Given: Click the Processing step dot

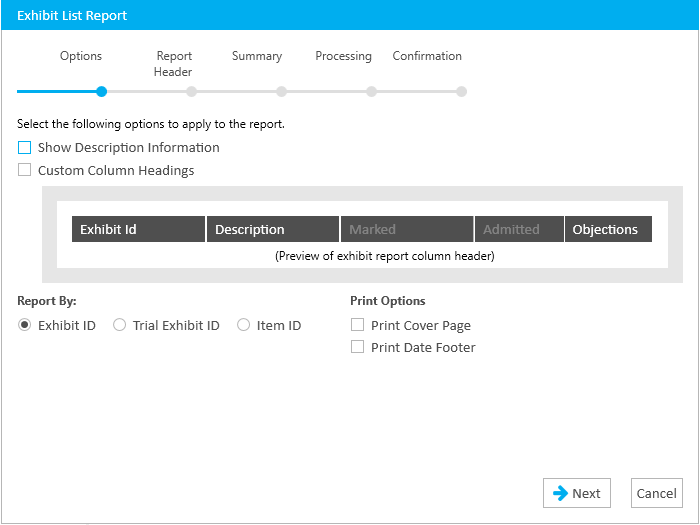Looking at the screenshot, I should 371,92.
